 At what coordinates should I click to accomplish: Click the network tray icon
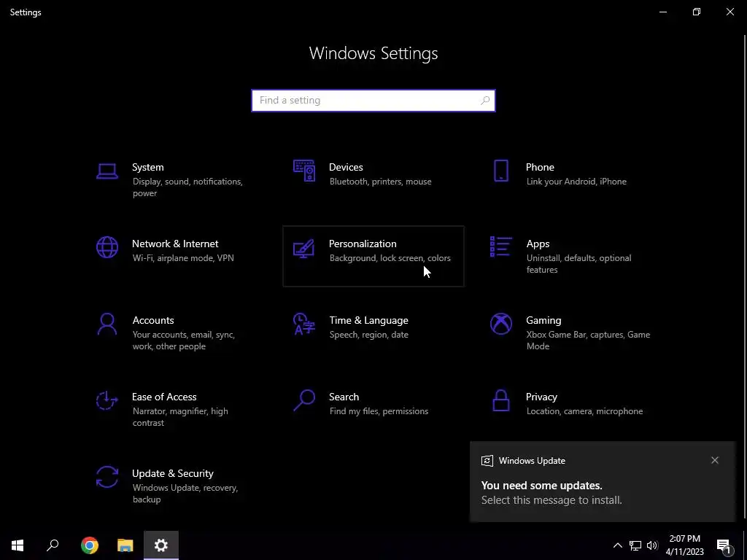[635, 545]
